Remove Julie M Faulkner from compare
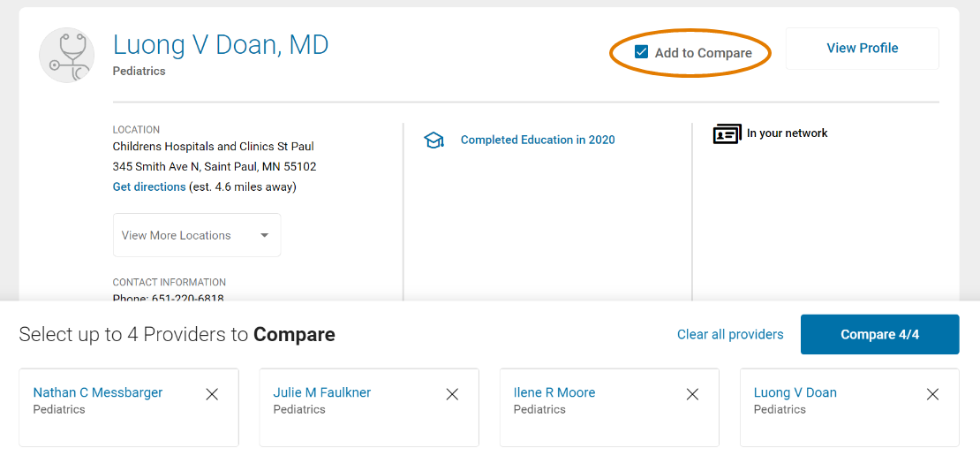 pyautogui.click(x=452, y=394)
